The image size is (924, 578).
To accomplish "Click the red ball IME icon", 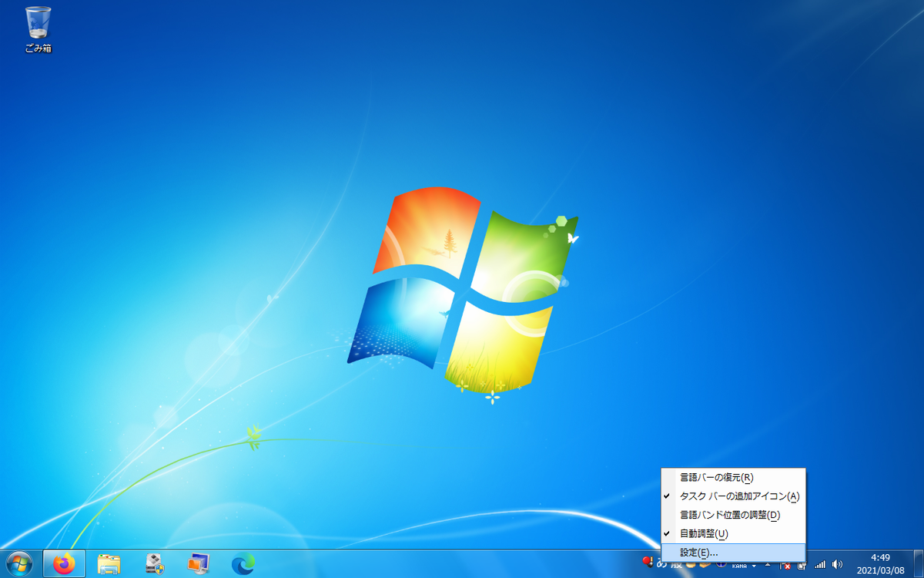I will pyautogui.click(x=648, y=563).
